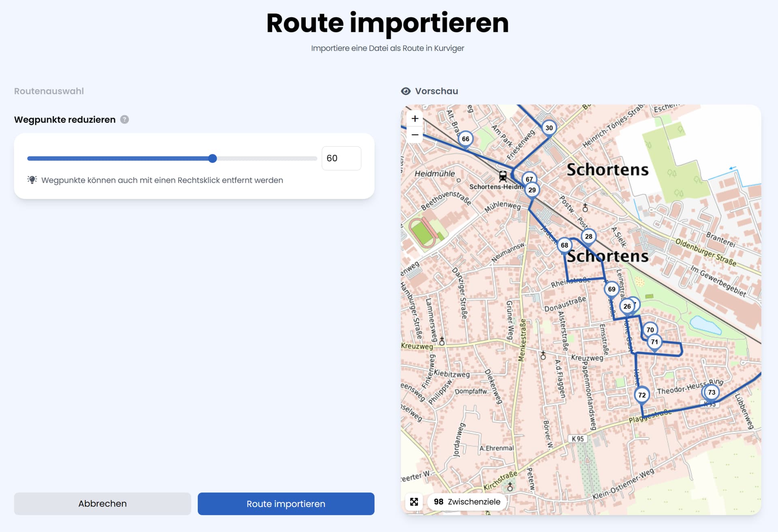Click waypoint marker 72 on route
This screenshot has width=778, height=532.
click(x=642, y=395)
